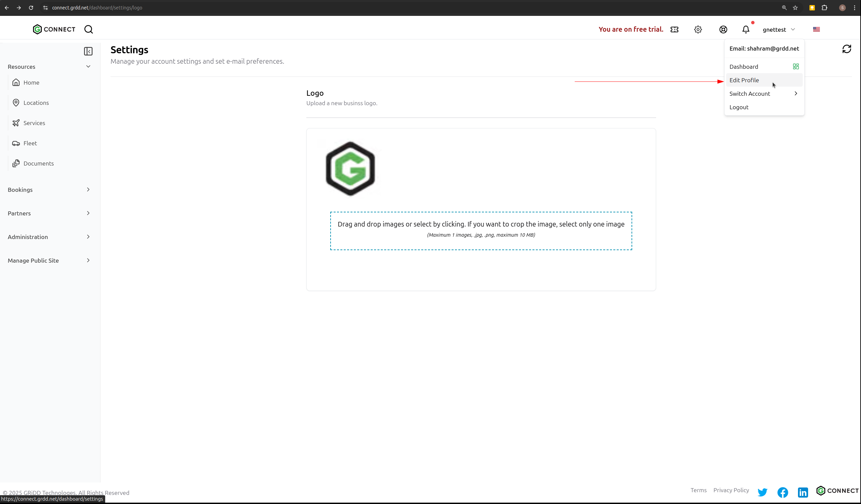861x504 pixels.
Task: Collapse the Resources section
Action: pos(49,67)
